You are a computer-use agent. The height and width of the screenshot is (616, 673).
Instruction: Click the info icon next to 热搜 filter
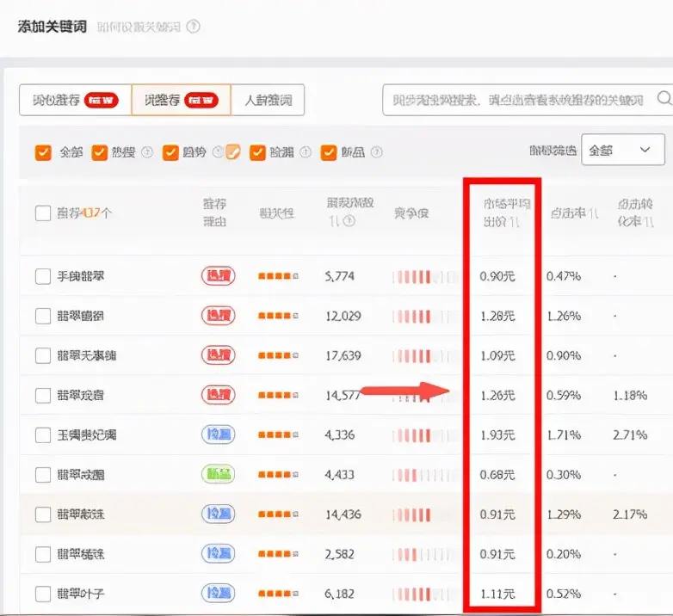pyautogui.click(x=147, y=152)
